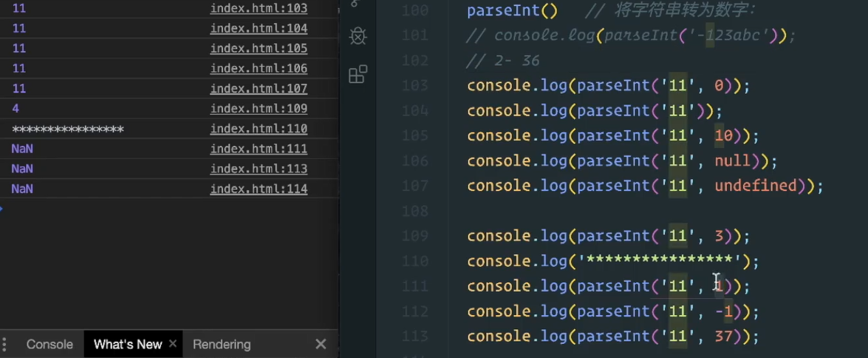Click output 11 beside index.html:103
The height and width of the screenshot is (358, 868).
[18, 8]
